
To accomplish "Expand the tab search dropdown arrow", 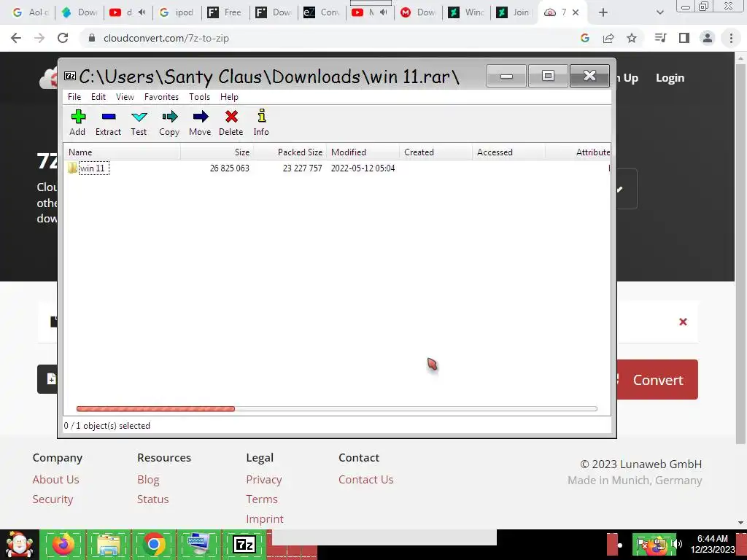I will 659,12.
